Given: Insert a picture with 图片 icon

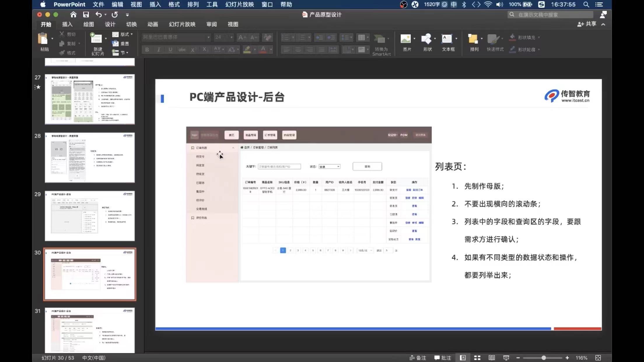Looking at the screenshot, I should coord(406,39).
